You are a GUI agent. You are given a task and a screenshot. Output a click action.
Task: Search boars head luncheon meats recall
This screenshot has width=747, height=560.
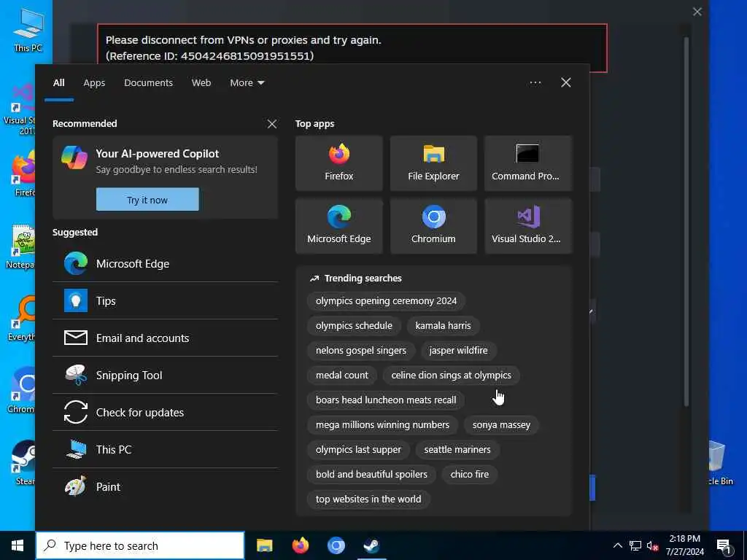(386, 400)
